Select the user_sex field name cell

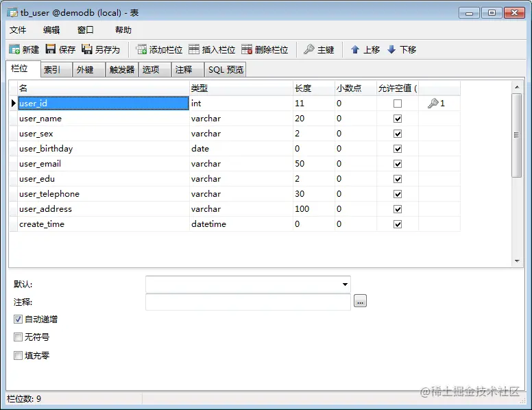[x=104, y=134]
